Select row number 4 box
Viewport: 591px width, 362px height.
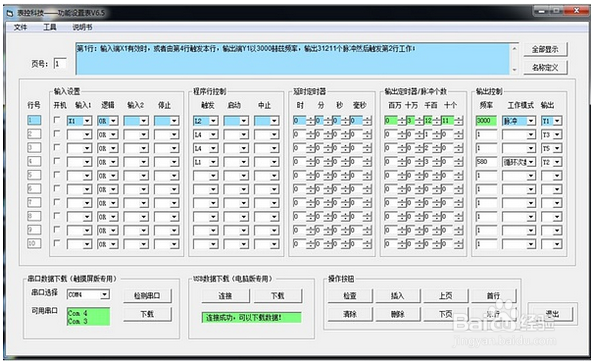pos(34,161)
